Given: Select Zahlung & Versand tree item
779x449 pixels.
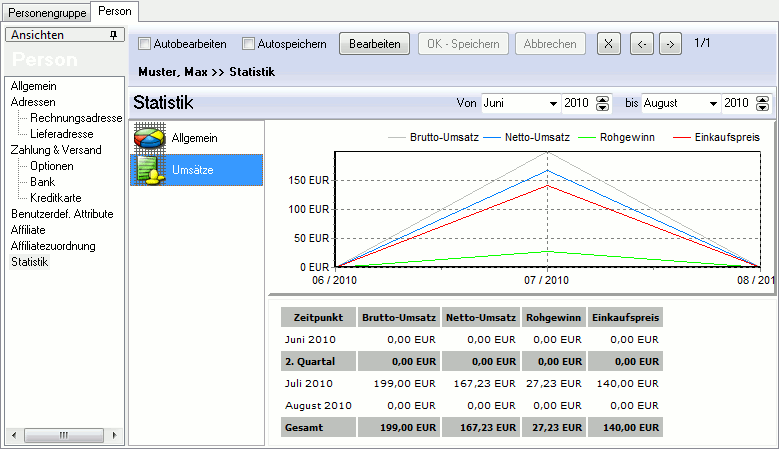Looking at the screenshot, I should click(x=56, y=150).
